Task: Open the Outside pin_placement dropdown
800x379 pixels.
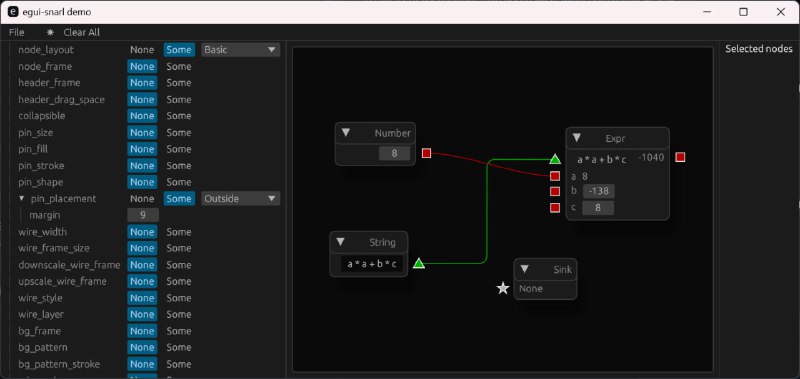Action: (x=240, y=198)
